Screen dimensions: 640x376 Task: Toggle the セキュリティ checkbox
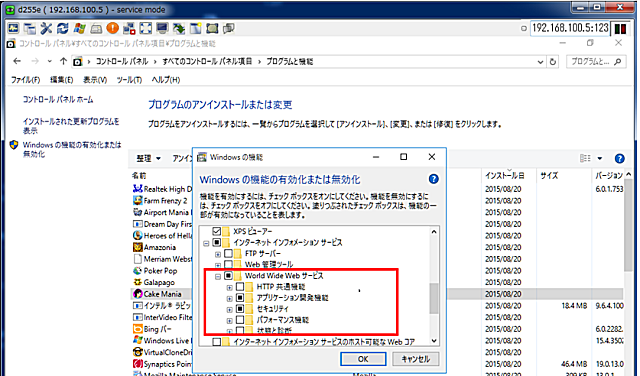pyautogui.click(x=240, y=309)
